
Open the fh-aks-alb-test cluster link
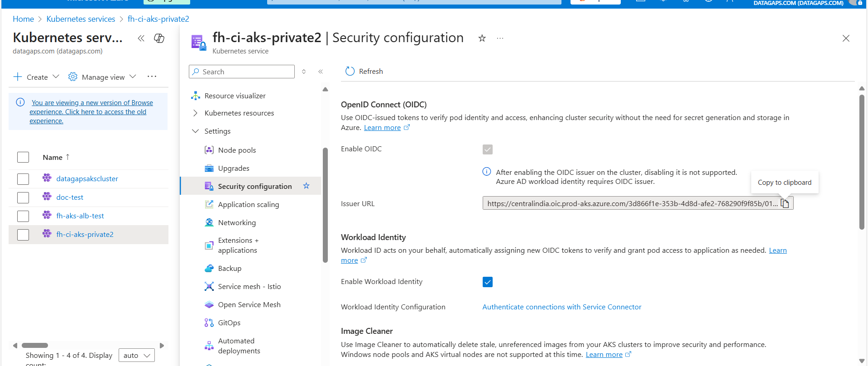point(80,216)
